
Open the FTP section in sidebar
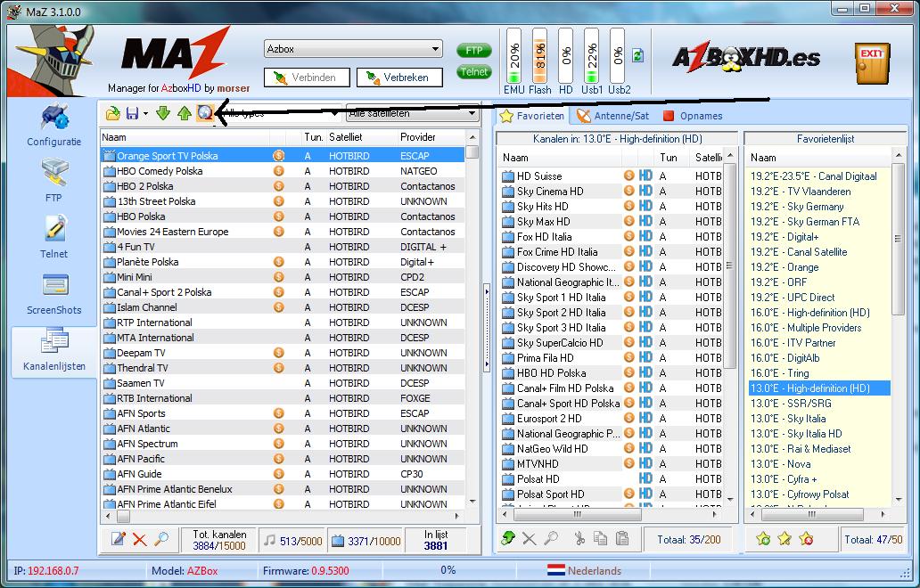coord(53,182)
